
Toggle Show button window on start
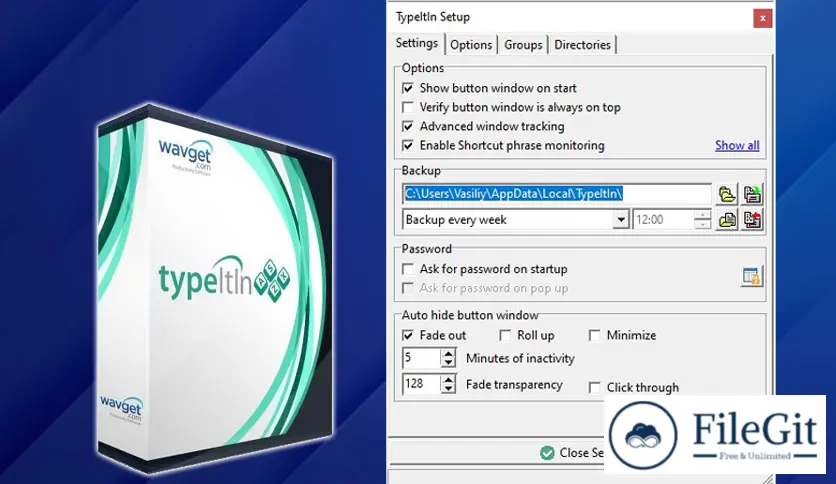pos(408,88)
